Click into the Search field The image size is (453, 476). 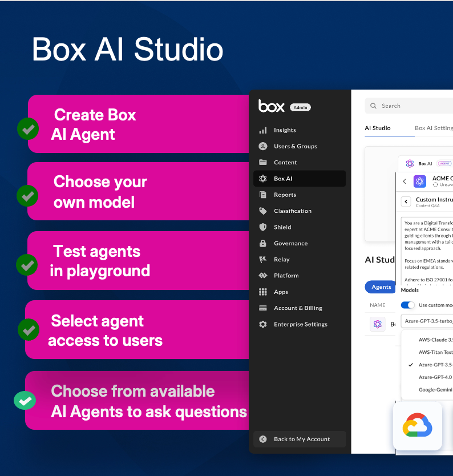(410, 106)
